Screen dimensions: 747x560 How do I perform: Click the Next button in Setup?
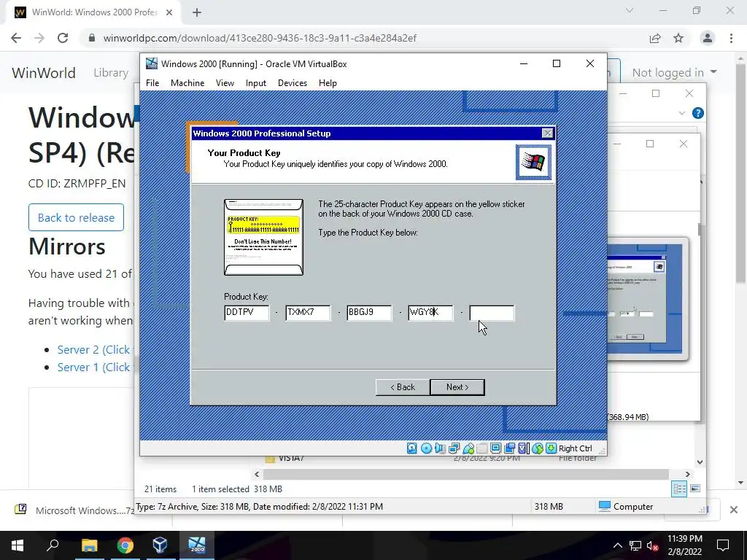(x=457, y=387)
